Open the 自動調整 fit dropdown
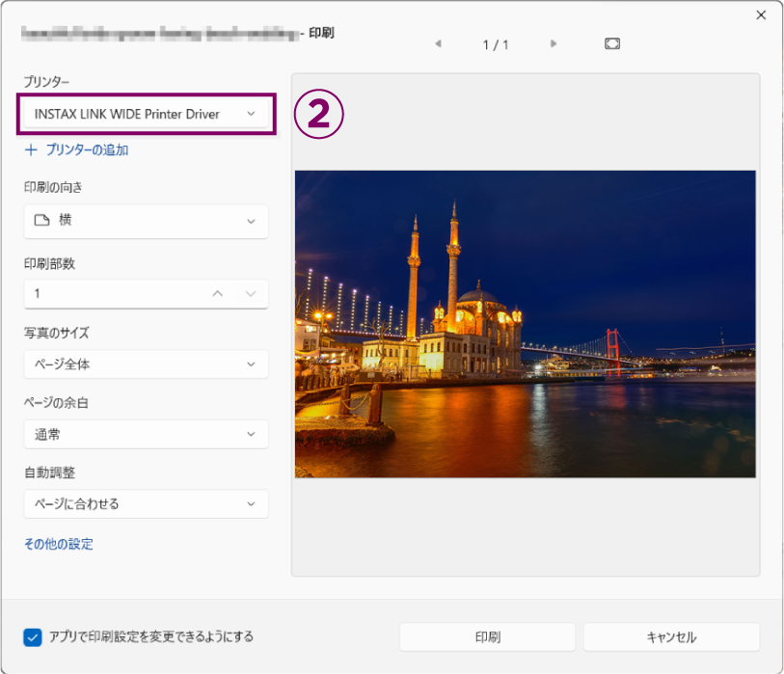This screenshot has height=674, width=784. coord(146,503)
